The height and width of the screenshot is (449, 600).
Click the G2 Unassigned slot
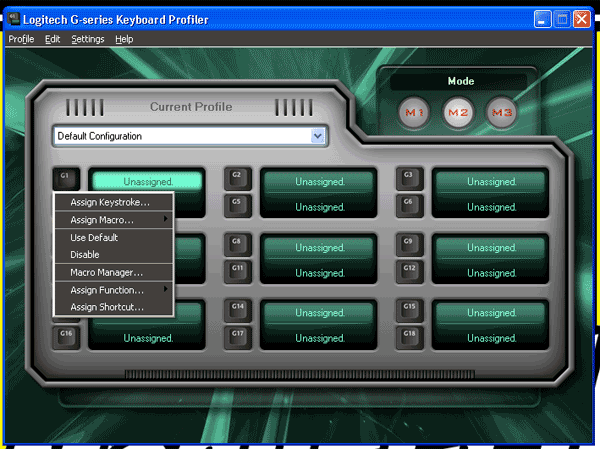point(320,181)
